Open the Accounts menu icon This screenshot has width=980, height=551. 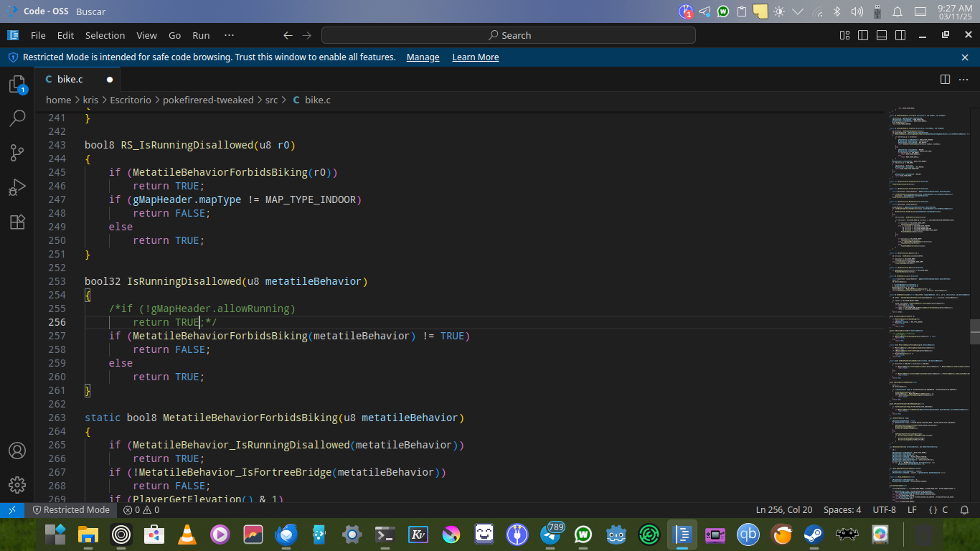click(x=17, y=451)
